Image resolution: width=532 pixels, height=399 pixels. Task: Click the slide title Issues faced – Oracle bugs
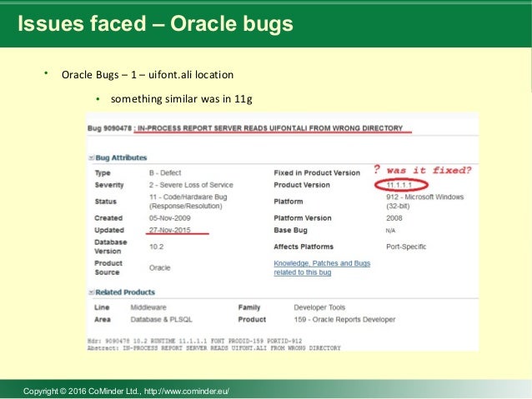click(x=155, y=23)
